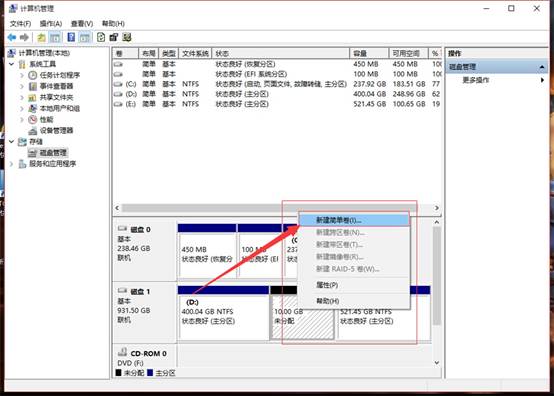This screenshot has width=554, height=396.
Task: Click the drive icon of the (C:) volume row
Action: tap(118, 84)
